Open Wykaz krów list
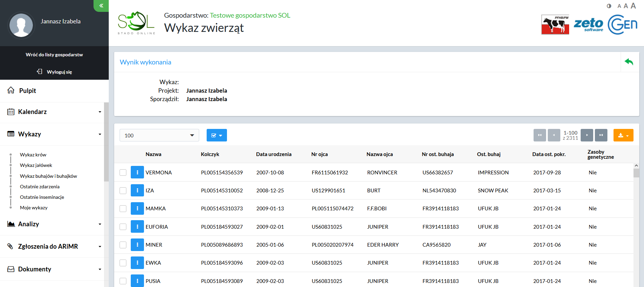The width and height of the screenshot is (644, 287). (33, 155)
